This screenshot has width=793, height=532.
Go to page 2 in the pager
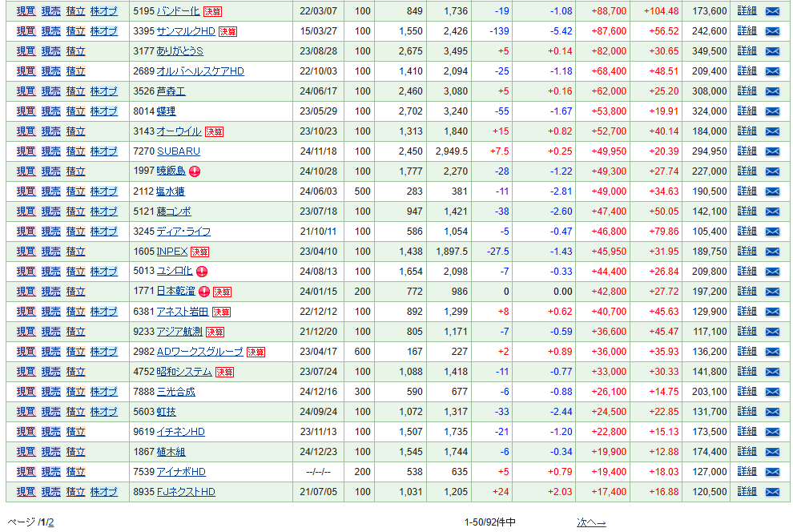coord(51,522)
